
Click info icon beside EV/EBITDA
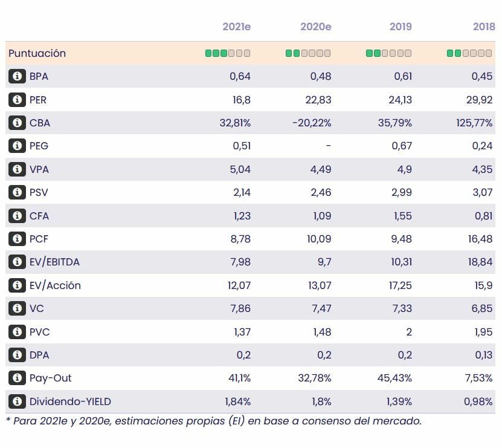click(17, 262)
